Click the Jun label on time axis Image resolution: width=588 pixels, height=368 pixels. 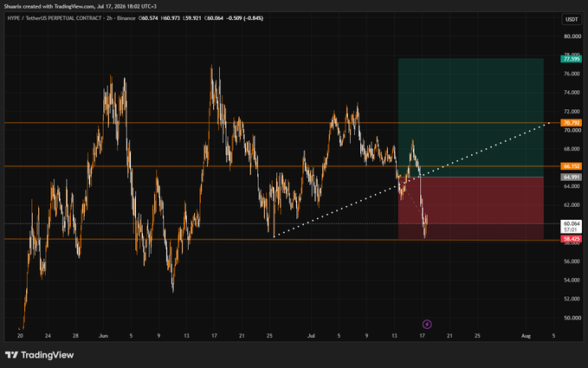point(103,336)
